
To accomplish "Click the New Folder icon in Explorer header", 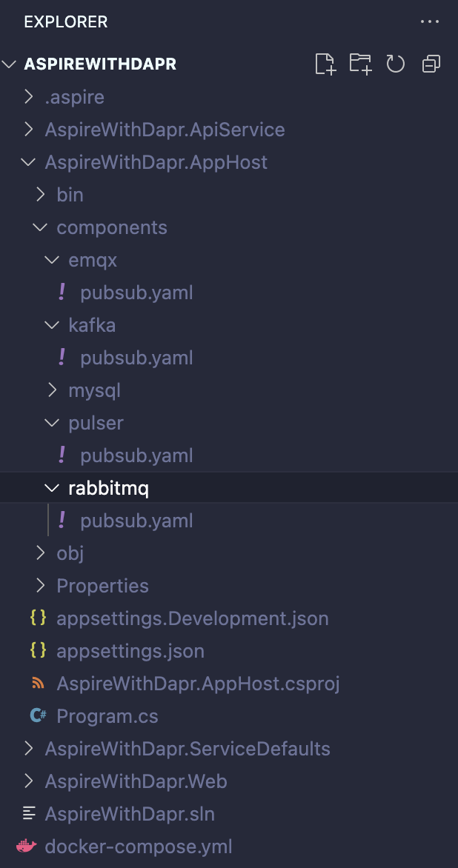I will coord(361,64).
